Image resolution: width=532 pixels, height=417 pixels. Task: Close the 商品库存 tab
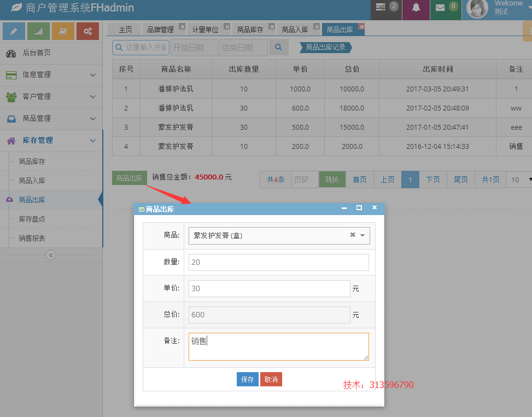pyautogui.click(x=272, y=26)
